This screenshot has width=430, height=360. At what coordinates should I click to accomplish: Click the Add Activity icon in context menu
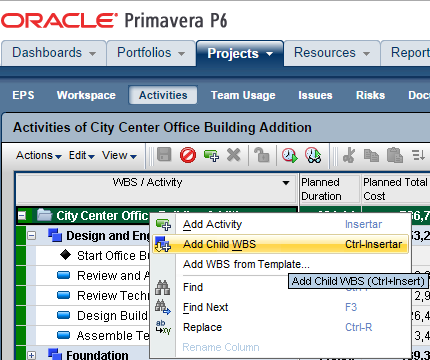point(163,225)
